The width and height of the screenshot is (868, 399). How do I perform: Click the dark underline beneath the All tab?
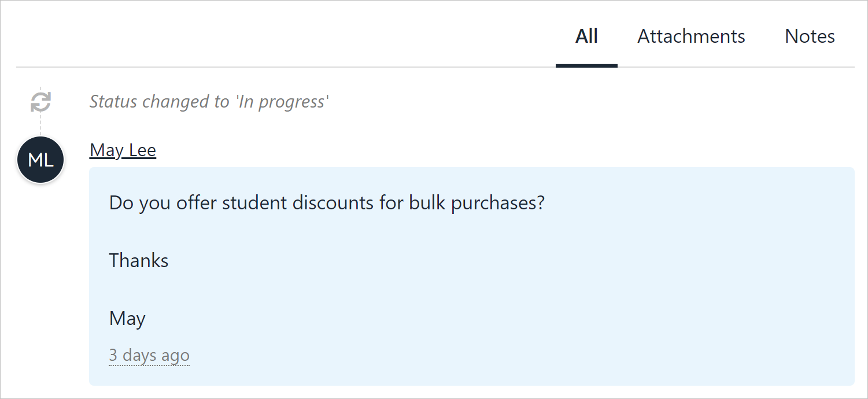[586, 65]
